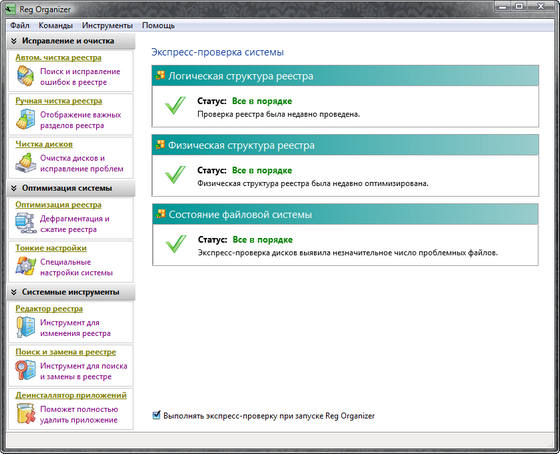Image resolution: width=560 pixels, height=454 pixels.
Task: Click the registry defragmentation icon
Action: click(x=26, y=223)
